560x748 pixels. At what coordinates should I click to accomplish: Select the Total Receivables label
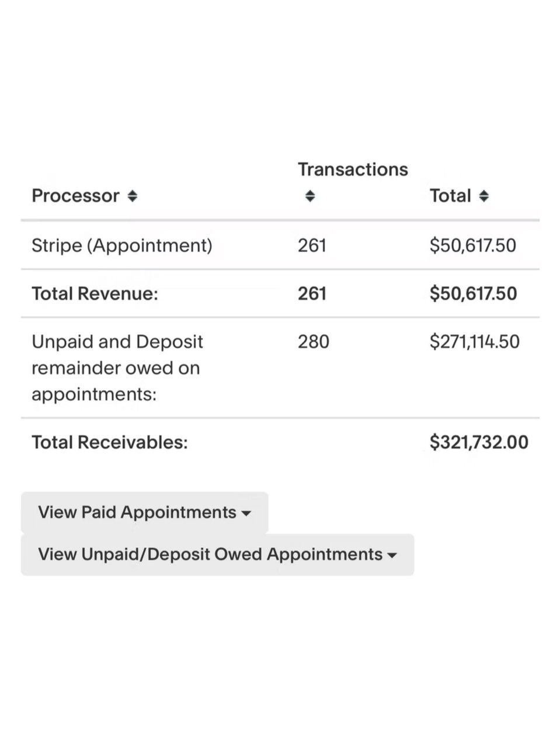click(x=110, y=442)
